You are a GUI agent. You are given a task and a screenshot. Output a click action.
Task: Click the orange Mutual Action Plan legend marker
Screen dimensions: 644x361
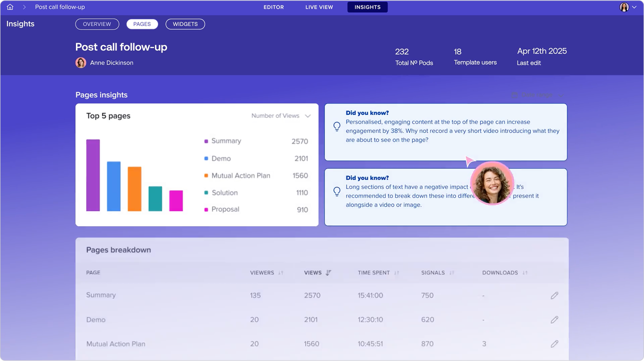click(x=206, y=176)
